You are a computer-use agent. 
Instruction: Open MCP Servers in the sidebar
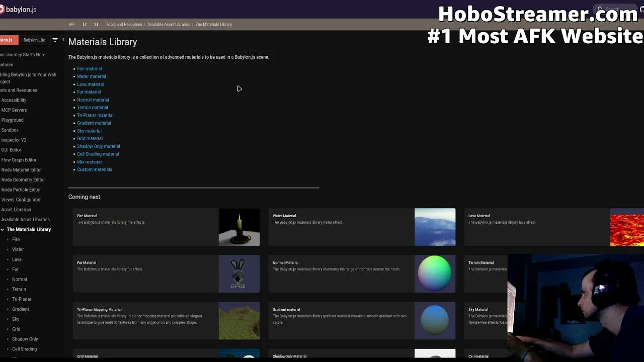click(14, 111)
